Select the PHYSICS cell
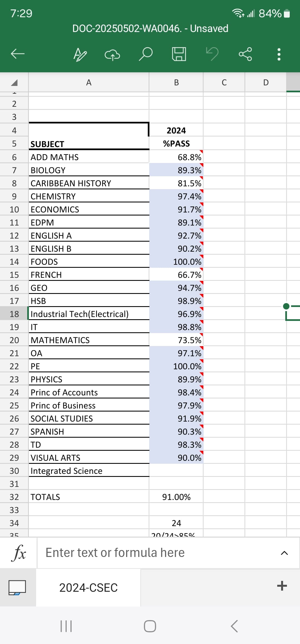This screenshot has height=644, width=300. [x=89, y=379]
